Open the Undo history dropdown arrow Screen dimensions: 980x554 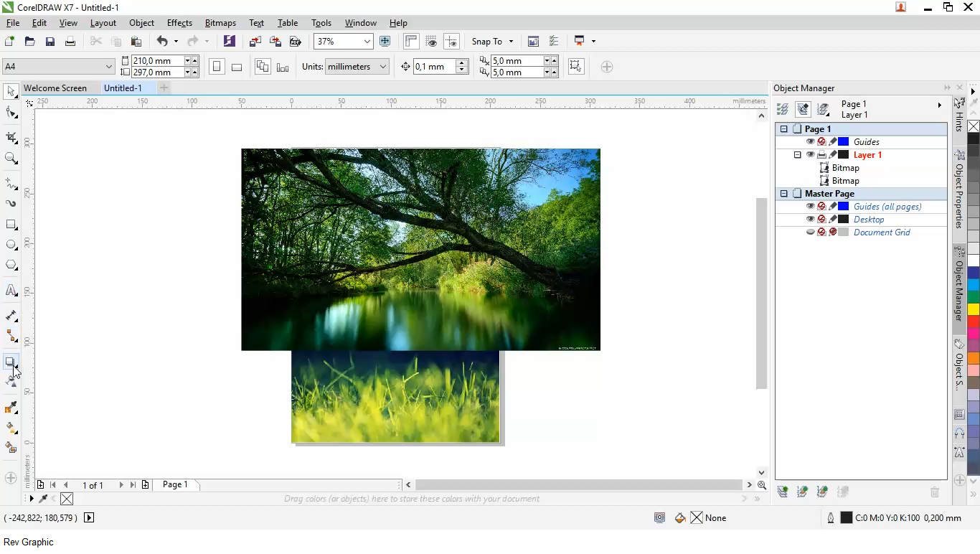coord(176,42)
